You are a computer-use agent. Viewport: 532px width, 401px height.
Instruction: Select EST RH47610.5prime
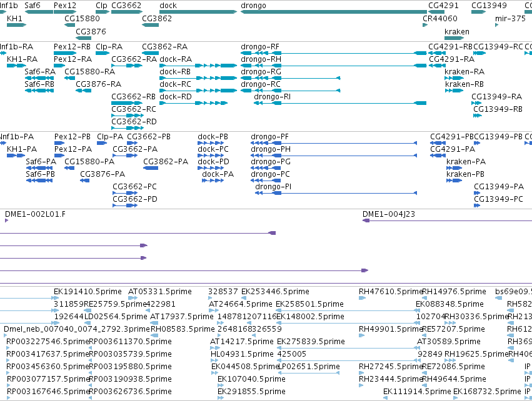[391, 292]
